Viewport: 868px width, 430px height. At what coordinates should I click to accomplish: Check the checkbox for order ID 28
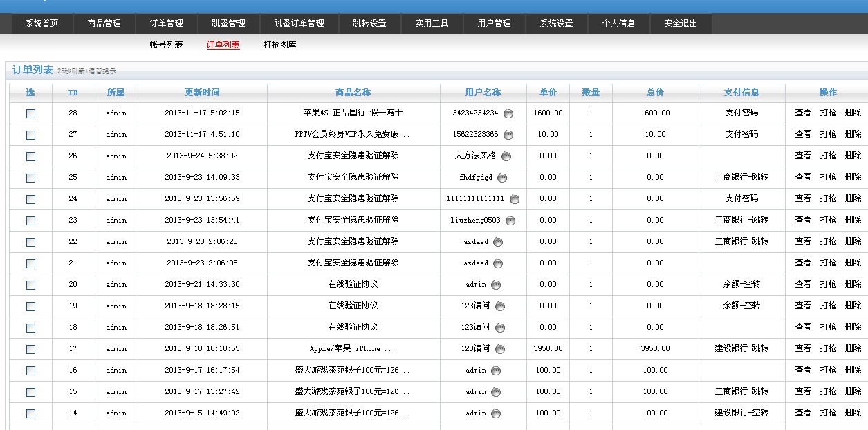[29, 113]
